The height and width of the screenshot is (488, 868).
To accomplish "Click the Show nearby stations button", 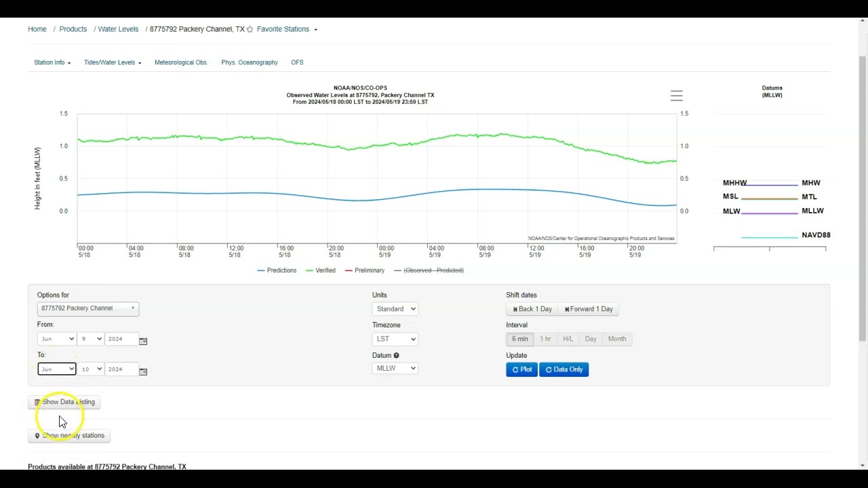I will 69,436.
